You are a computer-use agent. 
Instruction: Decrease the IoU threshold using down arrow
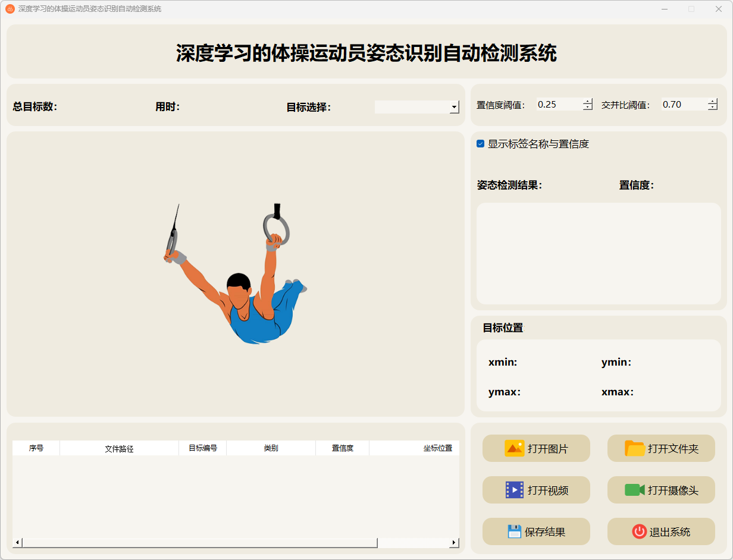[713, 108]
